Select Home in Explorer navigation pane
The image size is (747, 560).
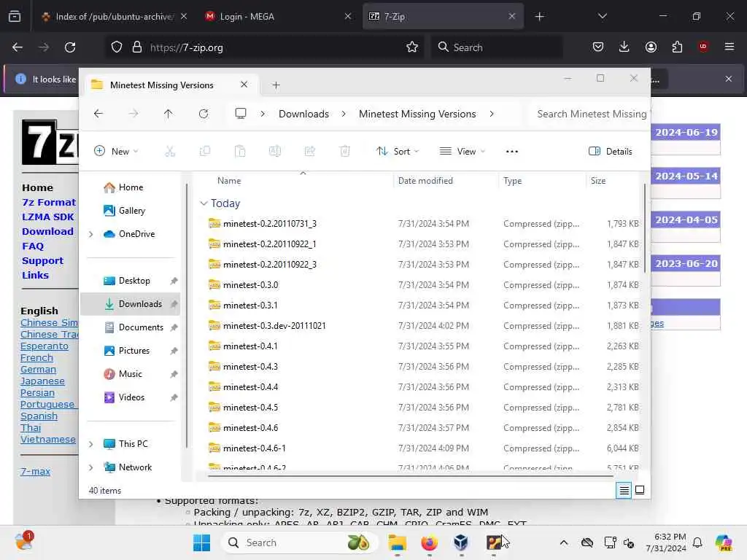(131, 187)
